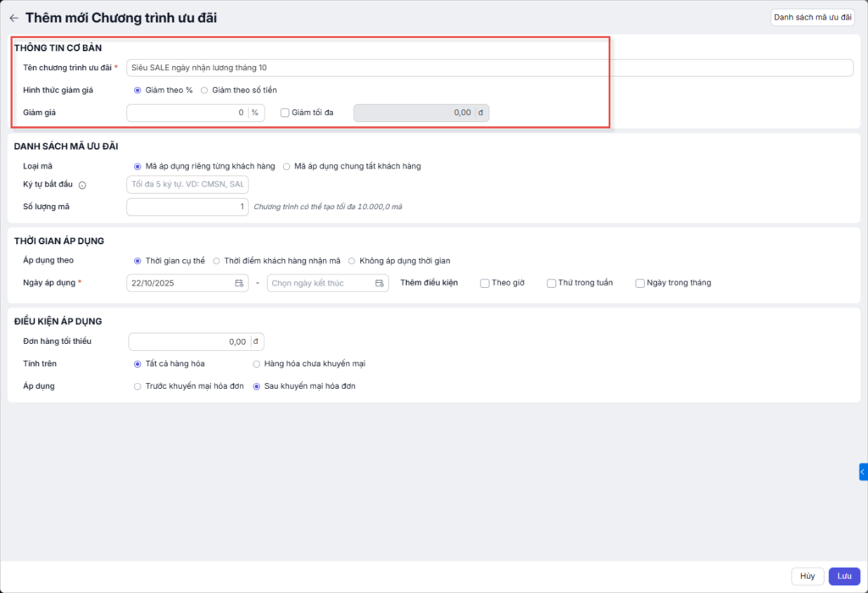Choose Mã áp dụng chung tất khách hàng
The width and height of the screenshot is (868, 593).
coord(287,166)
